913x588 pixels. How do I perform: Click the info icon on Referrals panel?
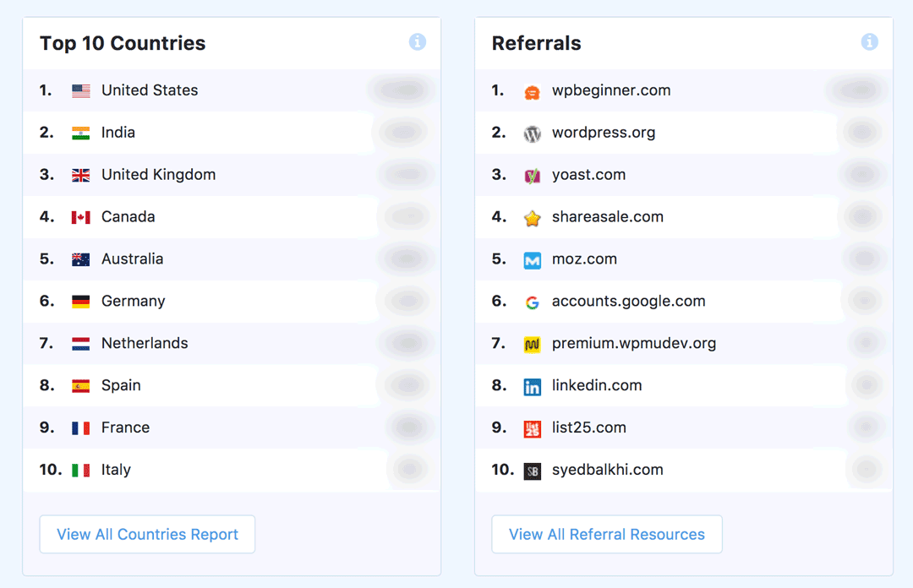(x=869, y=42)
